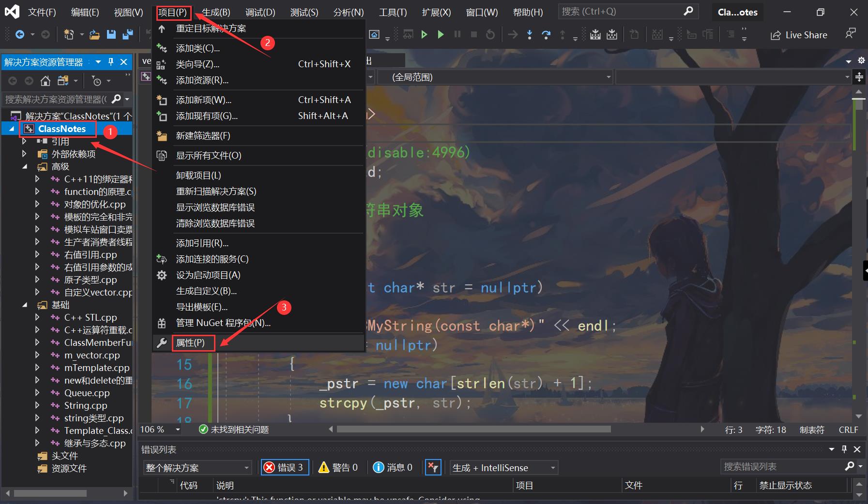The width and height of the screenshot is (868, 504).
Task: Click the search icon in error list search
Action: [849, 466]
